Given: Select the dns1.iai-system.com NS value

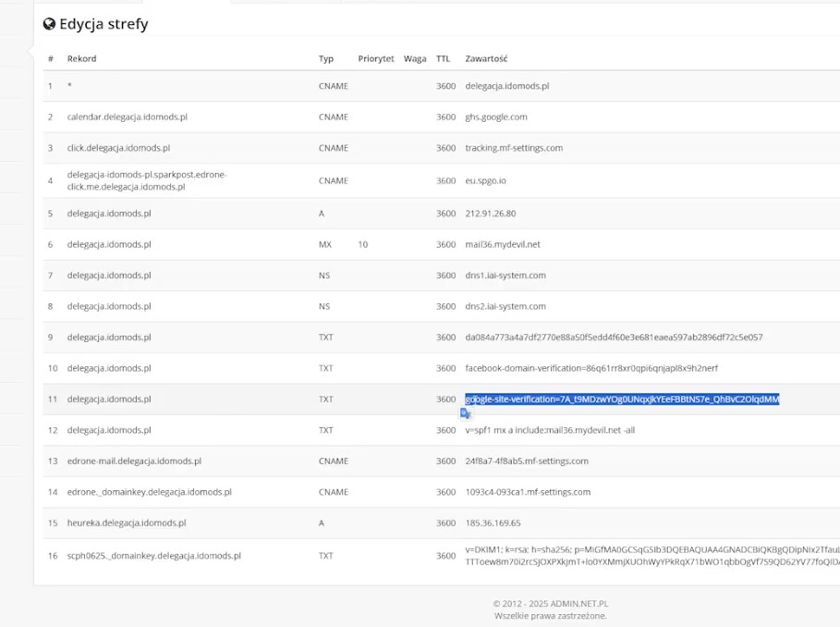Looking at the screenshot, I should pyautogui.click(x=505, y=276).
